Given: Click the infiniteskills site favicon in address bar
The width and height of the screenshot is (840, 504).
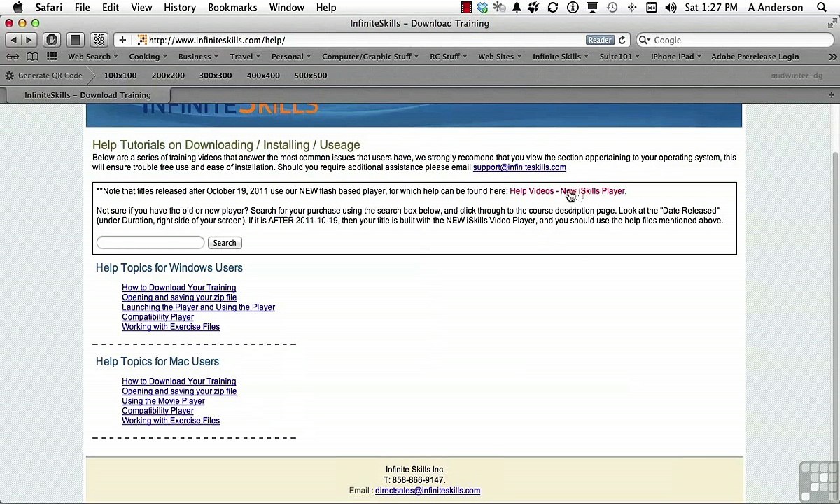Looking at the screenshot, I should tap(142, 40).
